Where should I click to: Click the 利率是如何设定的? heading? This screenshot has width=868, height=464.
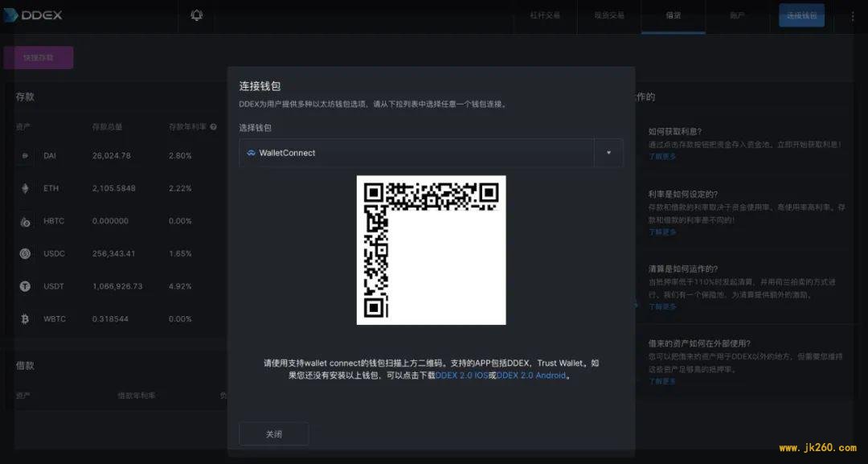point(682,195)
